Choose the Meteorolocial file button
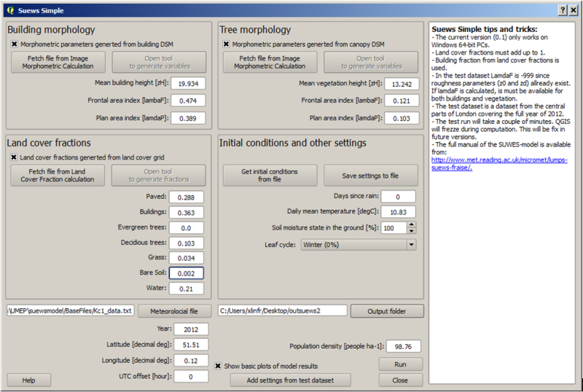The width and height of the screenshot is (583, 392). (x=174, y=311)
